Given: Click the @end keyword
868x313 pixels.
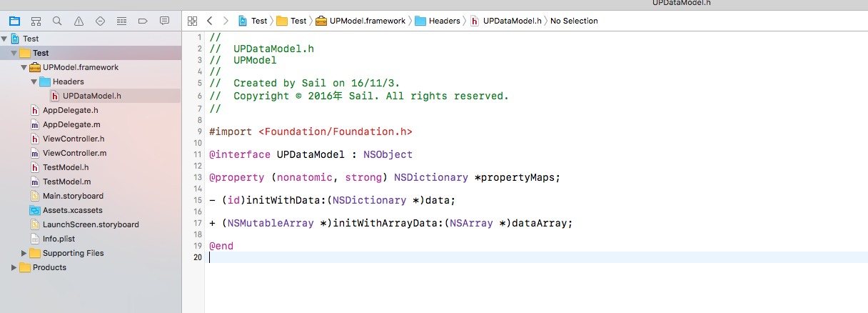Looking at the screenshot, I should 221,246.
